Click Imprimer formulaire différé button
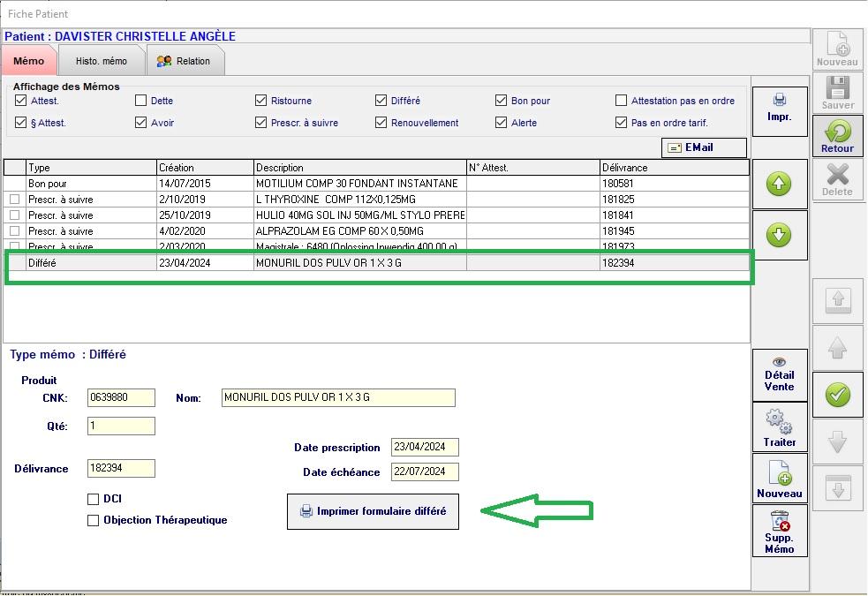868x596 pixels. [373, 511]
